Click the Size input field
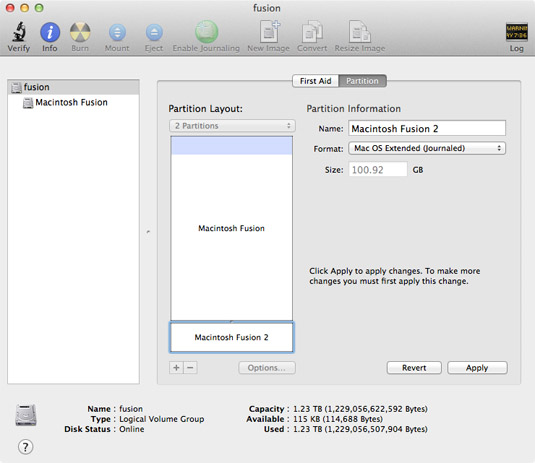This screenshot has width=535, height=463. [378, 169]
